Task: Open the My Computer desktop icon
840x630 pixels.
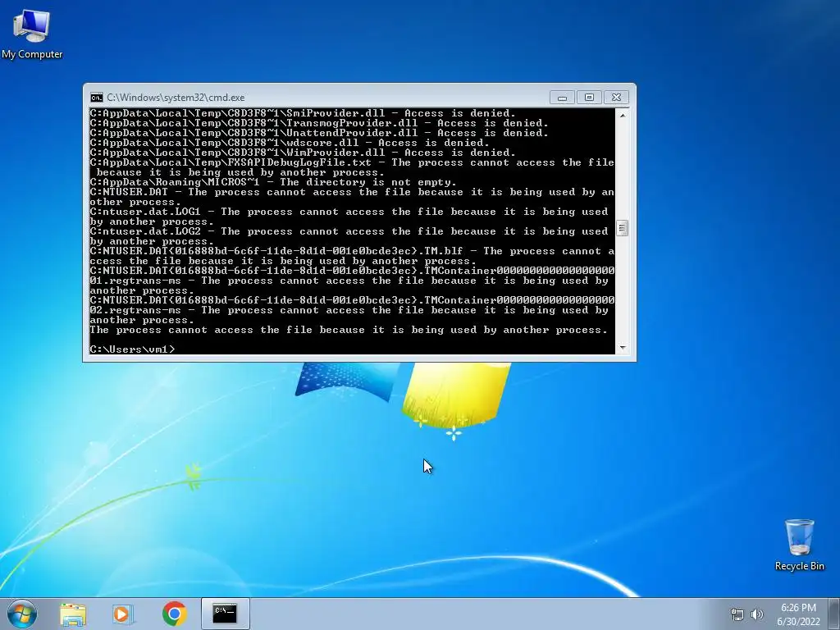Action: 32,34
